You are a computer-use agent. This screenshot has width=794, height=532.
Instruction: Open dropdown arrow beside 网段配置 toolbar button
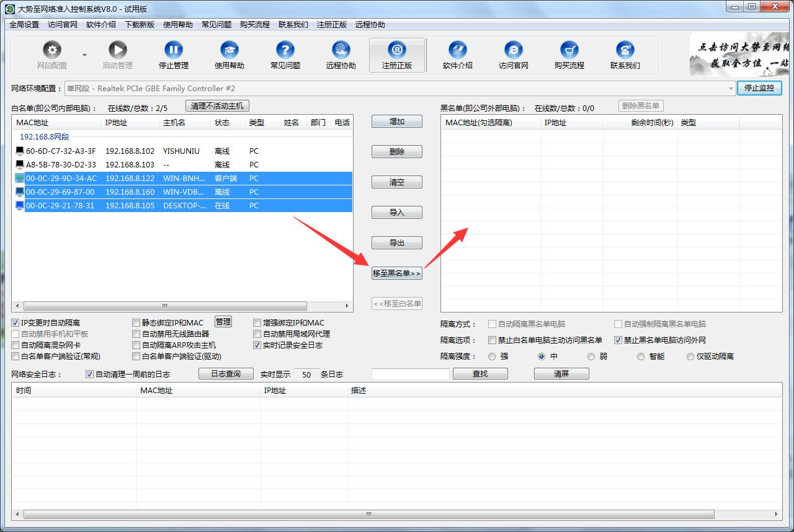pyautogui.click(x=85, y=55)
